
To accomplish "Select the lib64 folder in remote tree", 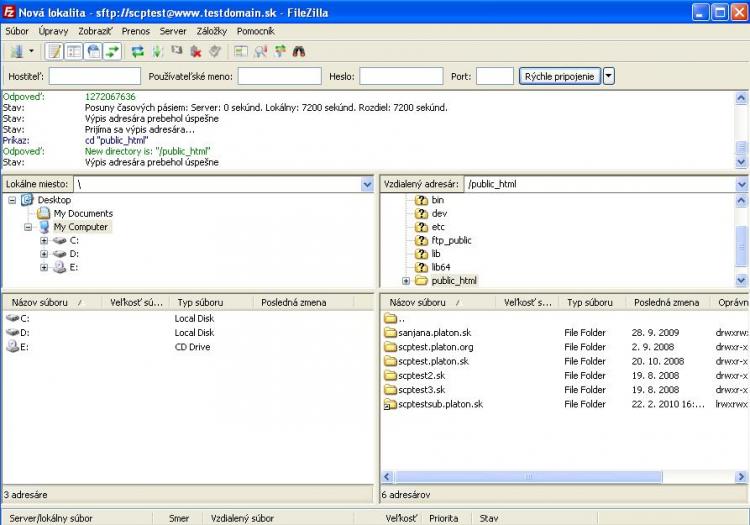I will tap(441, 267).
